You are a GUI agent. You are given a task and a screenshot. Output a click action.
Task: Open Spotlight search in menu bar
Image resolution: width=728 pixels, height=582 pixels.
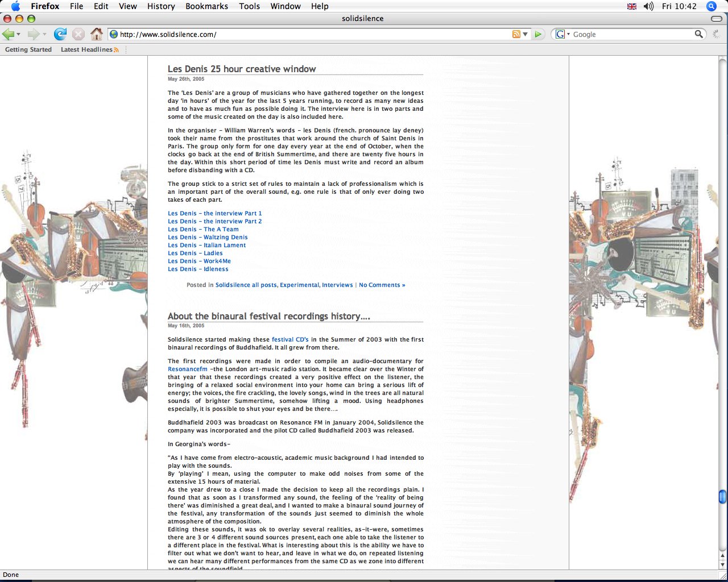pos(711,6)
